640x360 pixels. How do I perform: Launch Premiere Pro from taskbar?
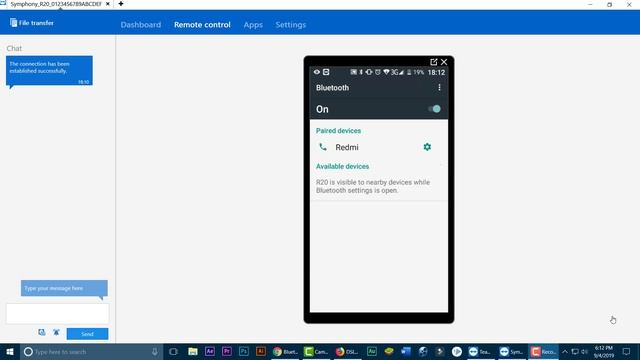click(x=227, y=351)
